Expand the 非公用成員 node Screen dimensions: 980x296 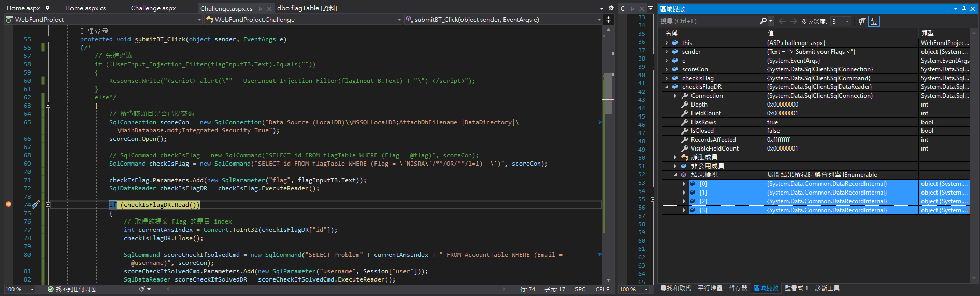pyautogui.click(x=675, y=166)
